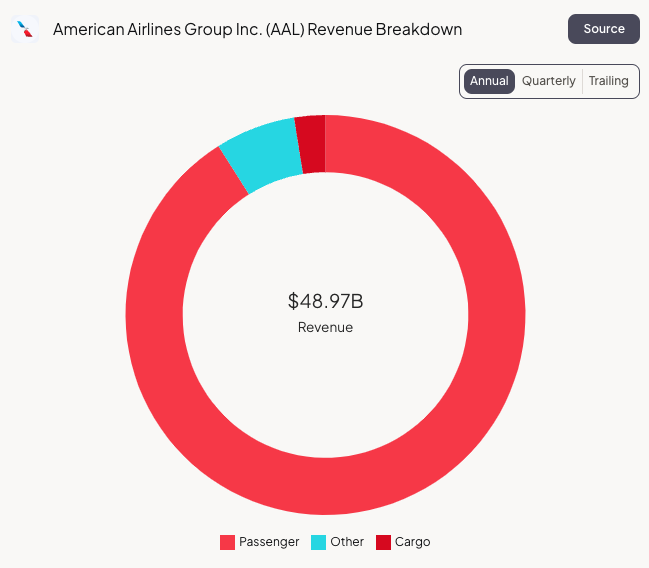Click the American Airlines logo icon
Screen dimensions: 649x568
pyautogui.click(x=25, y=29)
